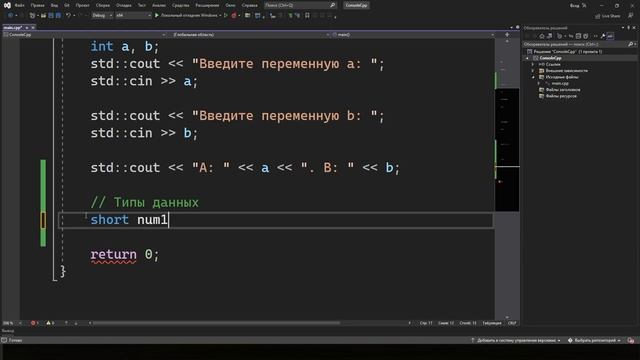Click the error count indicator in status strip

click(x=34, y=323)
